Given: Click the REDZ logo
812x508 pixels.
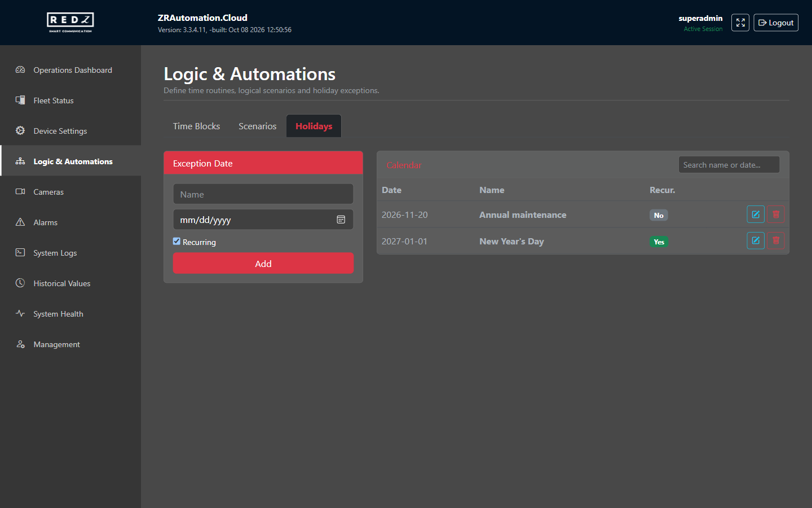Looking at the screenshot, I should (70, 23).
